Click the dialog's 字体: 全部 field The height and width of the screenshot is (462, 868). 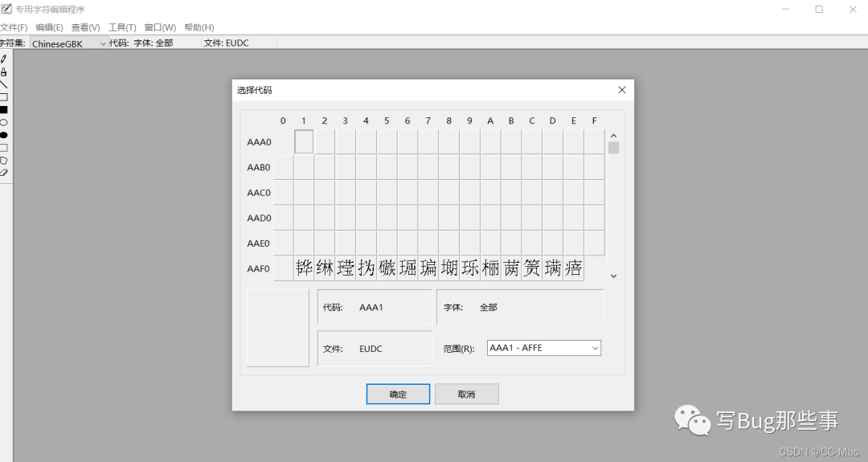point(520,307)
